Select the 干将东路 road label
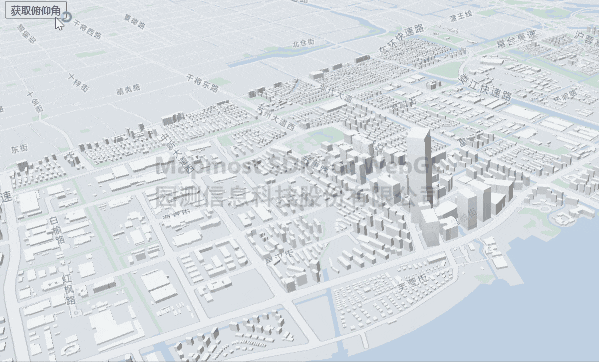Image resolution: width=599 pixels, height=362 pixels. click(x=202, y=83)
